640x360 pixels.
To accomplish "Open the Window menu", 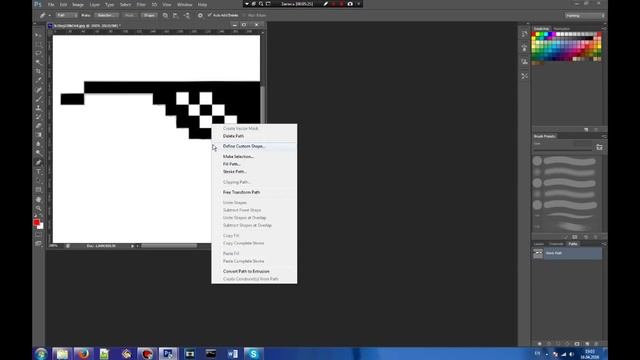I will coord(184,4).
